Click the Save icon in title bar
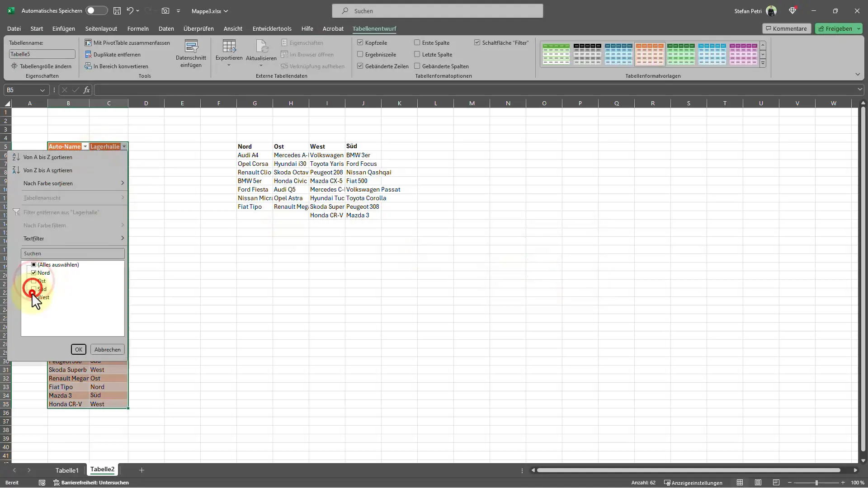The width and height of the screenshot is (868, 488). tap(117, 11)
